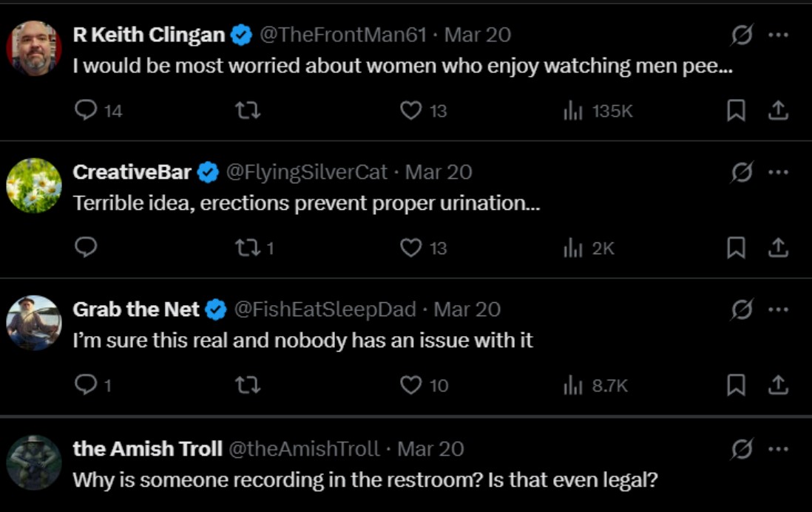Open Grab the Net profile name

[x=135, y=310]
